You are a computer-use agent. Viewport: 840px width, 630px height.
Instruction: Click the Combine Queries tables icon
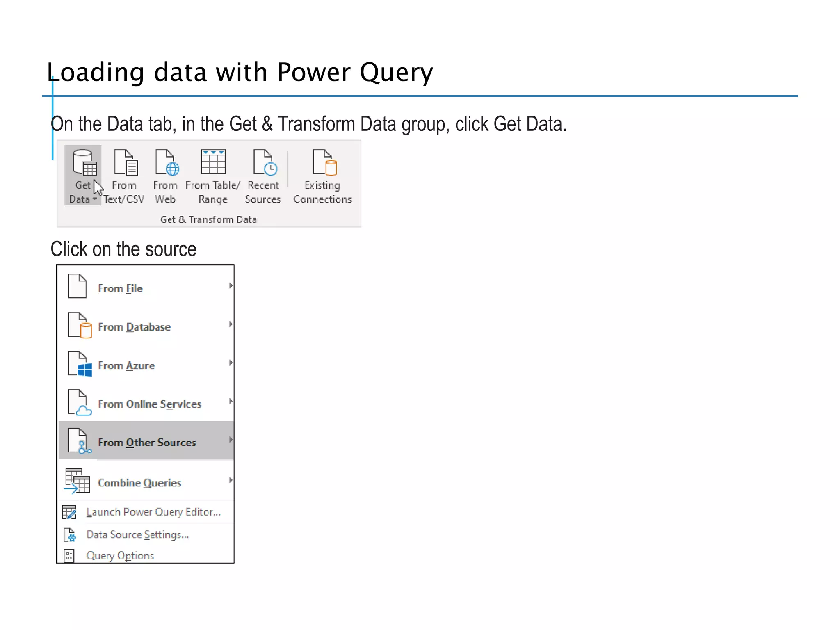77,481
